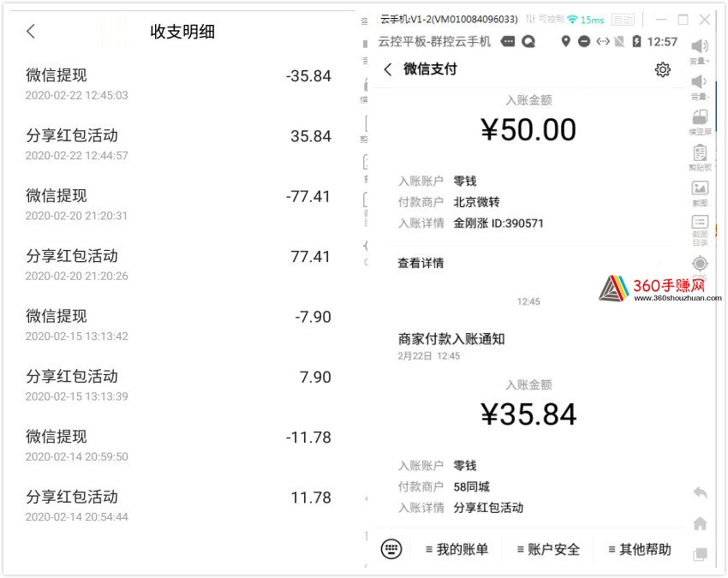Click the 云手机:V1-2 window title
Image resolution: width=728 pixels, height=578 pixels.
449,19
